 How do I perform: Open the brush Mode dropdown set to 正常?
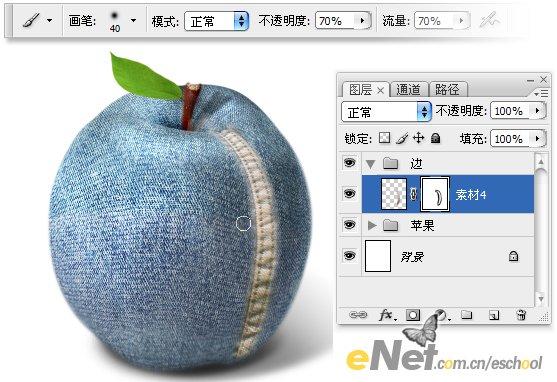[216, 21]
